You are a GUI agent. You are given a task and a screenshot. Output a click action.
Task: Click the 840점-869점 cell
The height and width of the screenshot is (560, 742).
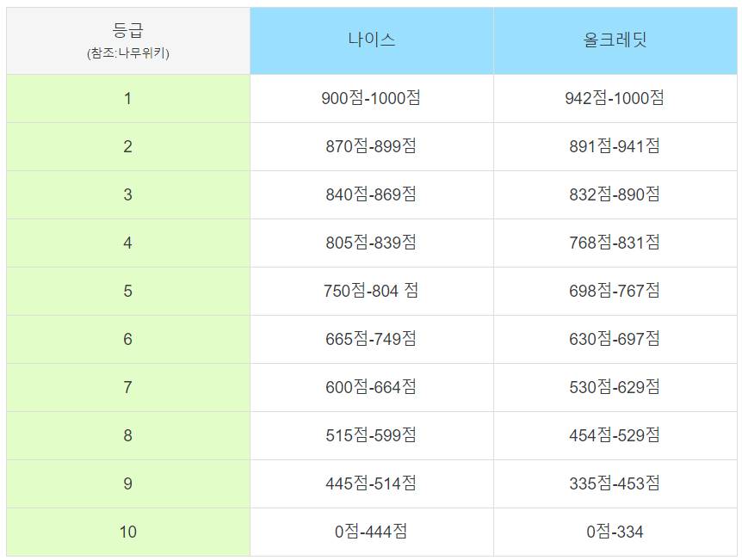(372, 195)
